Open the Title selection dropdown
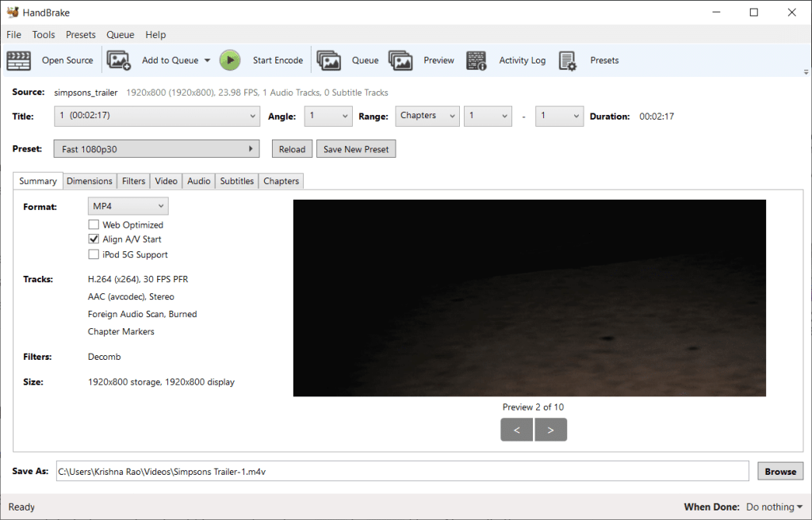 click(157, 117)
